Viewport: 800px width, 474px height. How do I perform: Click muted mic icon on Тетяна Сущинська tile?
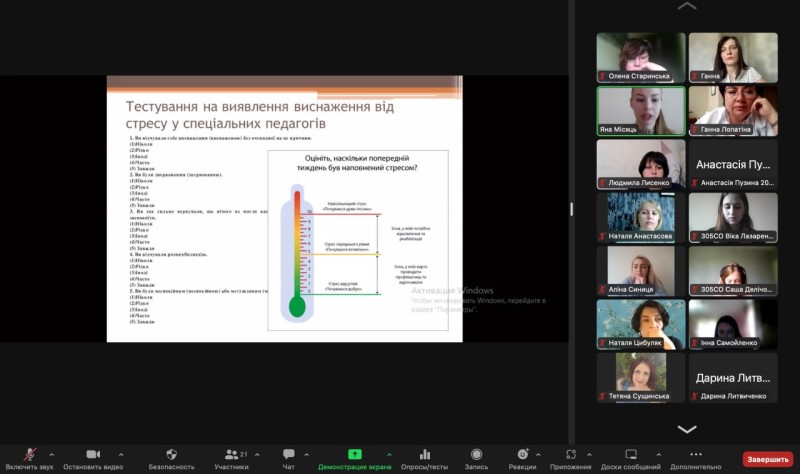click(x=603, y=396)
